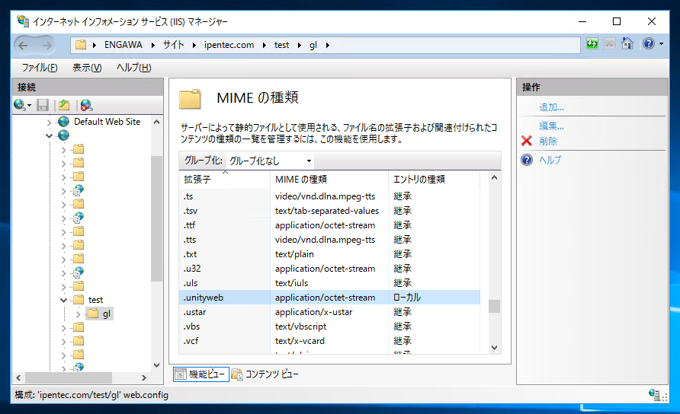The height and width of the screenshot is (414, 680).
Task: Sort by エントリの種類 column header
Action: pos(434,179)
